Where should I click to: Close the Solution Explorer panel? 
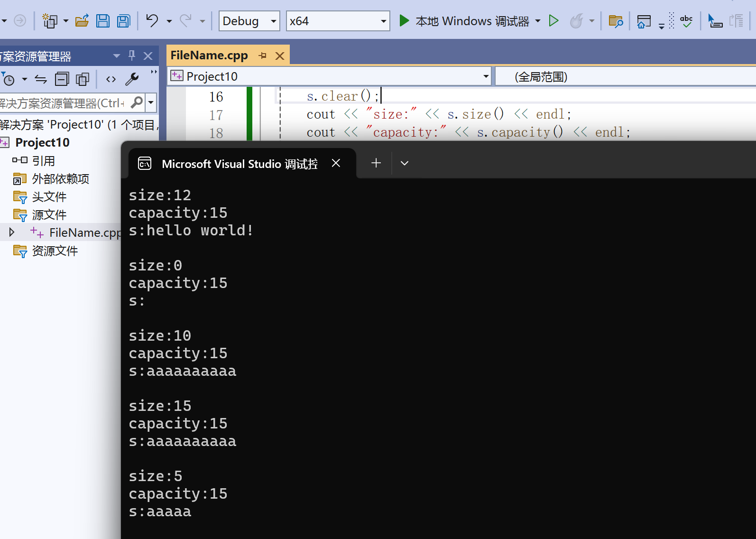click(x=148, y=56)
